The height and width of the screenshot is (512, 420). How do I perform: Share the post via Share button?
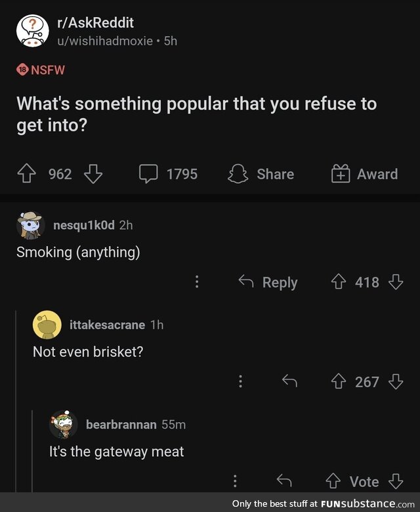click(x=261, y=174)
